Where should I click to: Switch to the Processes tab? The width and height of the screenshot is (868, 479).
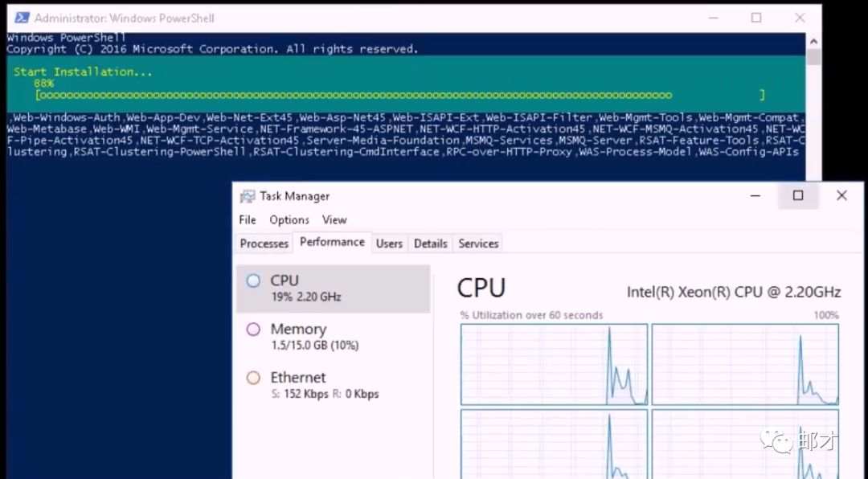click(x=264, y=244)
